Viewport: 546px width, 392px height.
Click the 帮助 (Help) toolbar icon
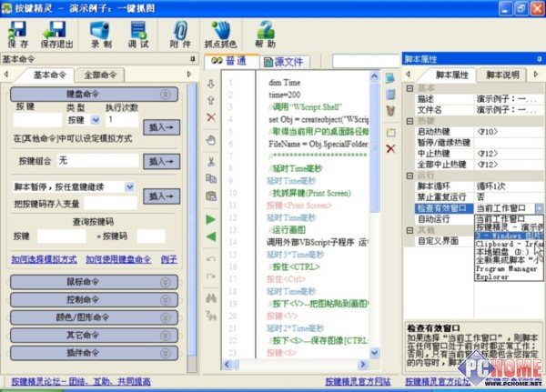coord(265,35)
